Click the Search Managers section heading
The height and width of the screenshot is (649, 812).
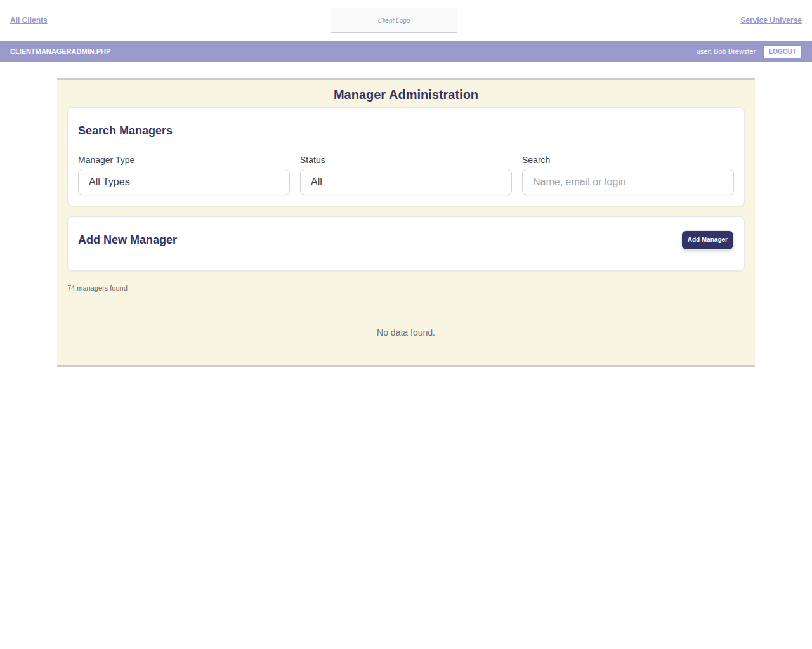click(125, 131)
